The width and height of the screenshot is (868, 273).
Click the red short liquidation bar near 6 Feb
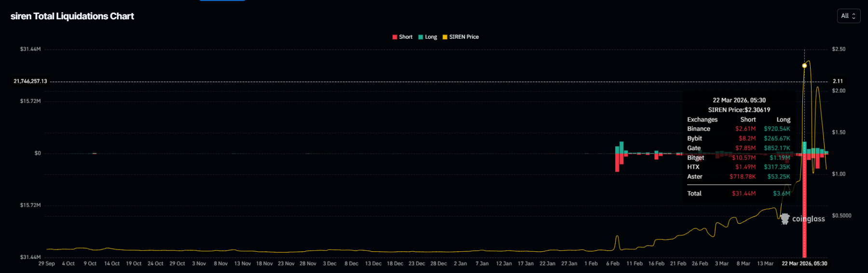coord(617,162)
